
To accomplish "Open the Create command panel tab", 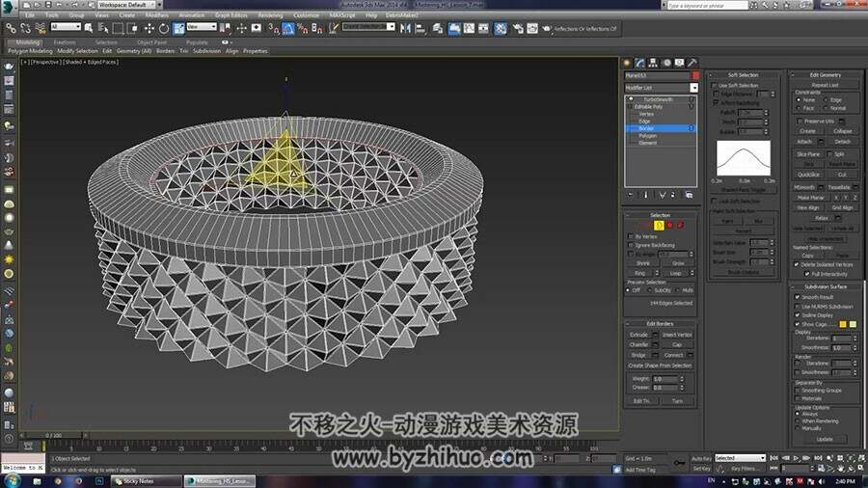I will (627, 63).
